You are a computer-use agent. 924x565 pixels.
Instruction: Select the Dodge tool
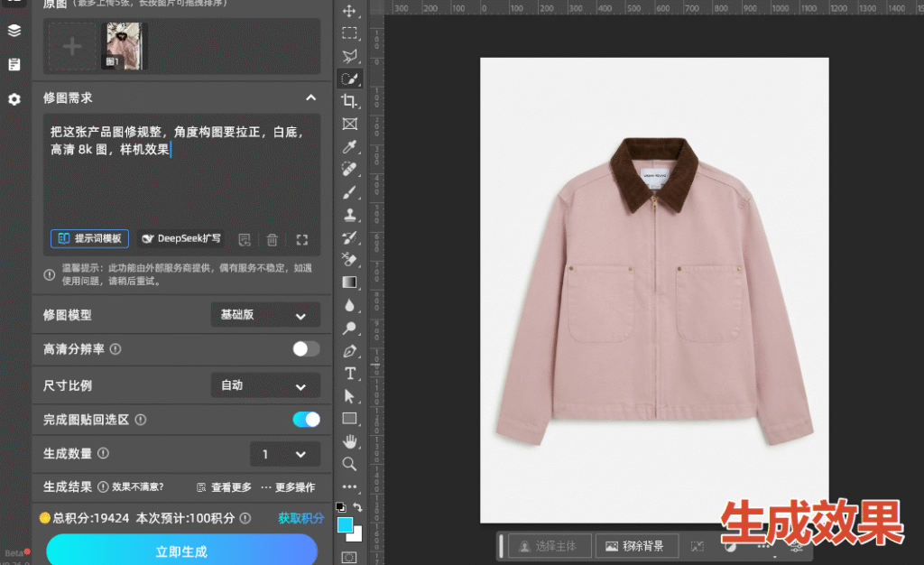tap(349, 329)
